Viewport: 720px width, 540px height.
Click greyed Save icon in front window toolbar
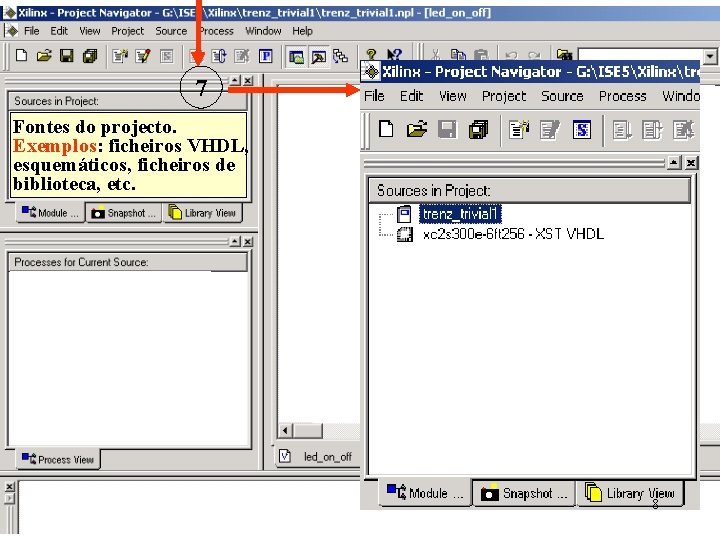pyautogui.click(x=447, y=129)
